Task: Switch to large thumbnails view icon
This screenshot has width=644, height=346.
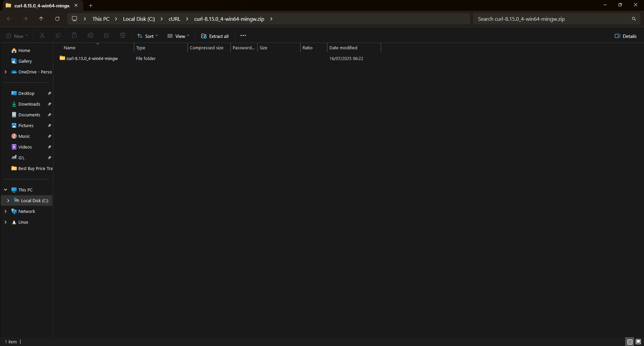Action: [x=638, y=342]
